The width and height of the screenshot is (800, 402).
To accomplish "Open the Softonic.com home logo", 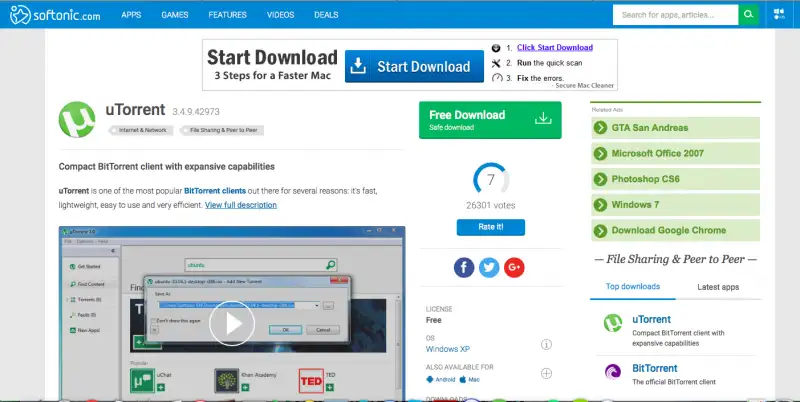I will 55,15.
